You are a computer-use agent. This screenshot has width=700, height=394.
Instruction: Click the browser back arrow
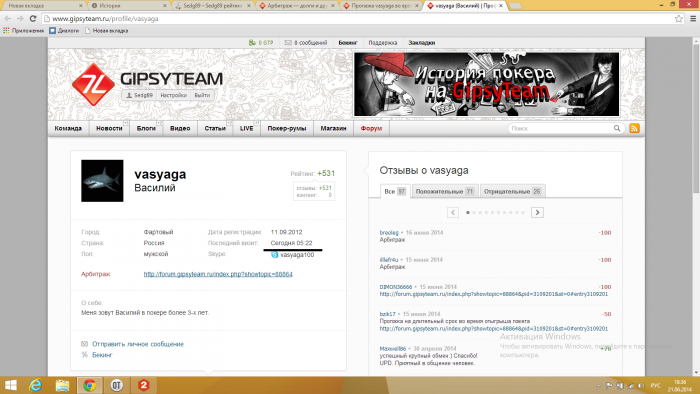click(8, 18)
